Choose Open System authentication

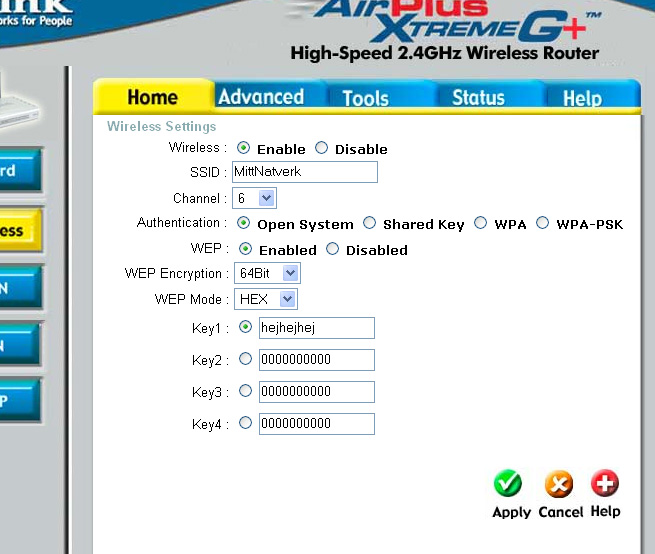243,223
